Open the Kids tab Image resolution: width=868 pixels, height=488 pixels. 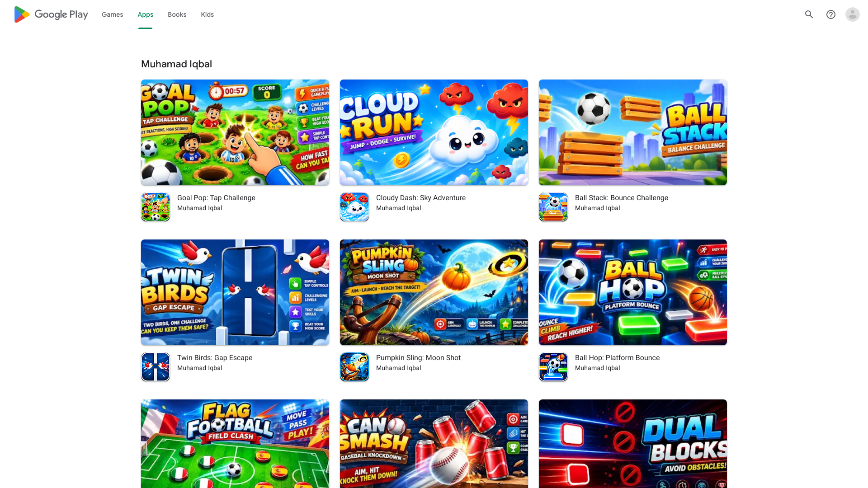tap(208, 14)
